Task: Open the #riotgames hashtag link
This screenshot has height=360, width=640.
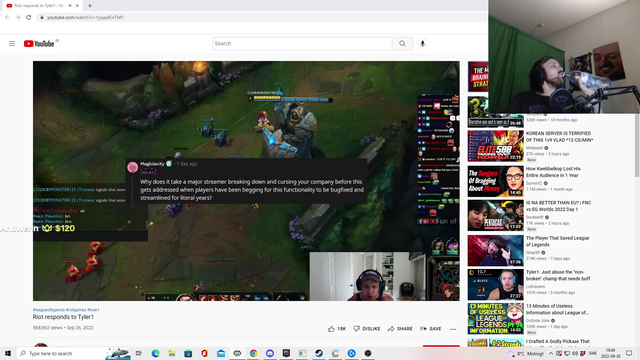Action: click(76, 310)
